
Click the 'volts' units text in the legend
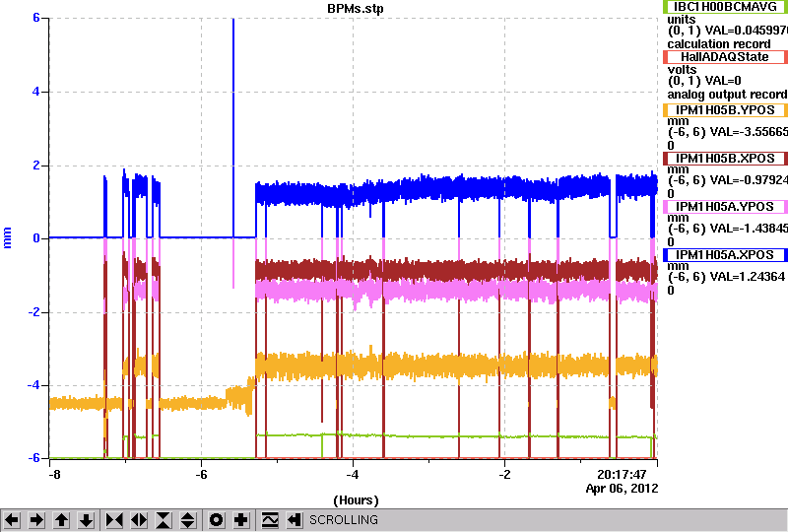[x=682, y=69]
